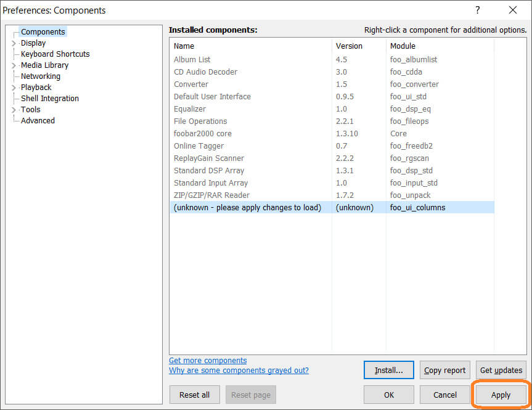Select the Standard DSP Array component
The height and width of the screenshot is (410, 532).
click(332, 170)
